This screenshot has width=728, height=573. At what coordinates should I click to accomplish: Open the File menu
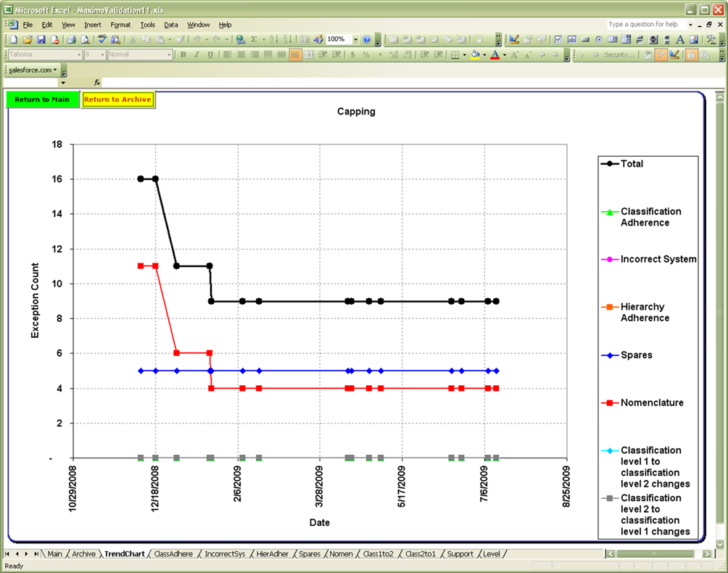[28, 25]
